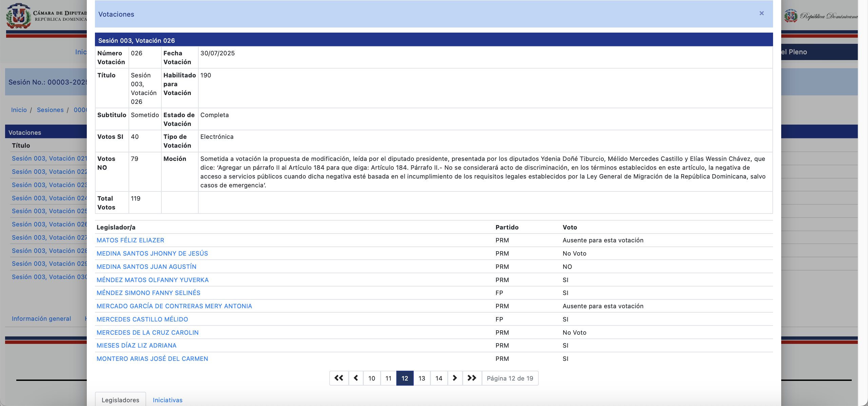
Task: Go to next page arrow
Action: point(455,378)
